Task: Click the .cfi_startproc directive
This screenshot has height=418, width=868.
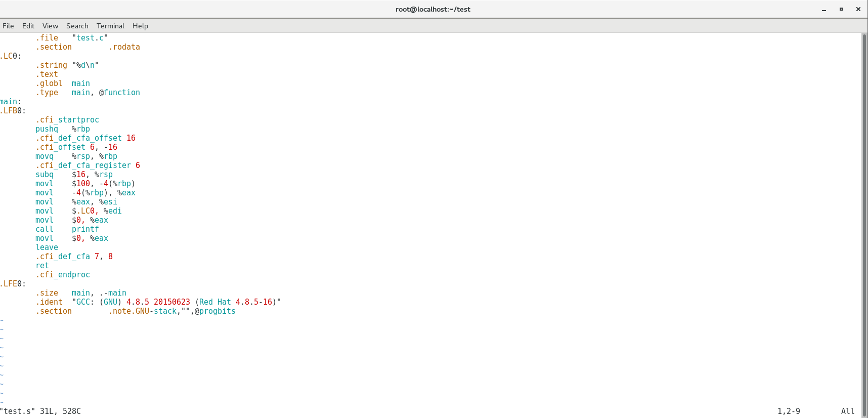Action: (x=67, y=120)
